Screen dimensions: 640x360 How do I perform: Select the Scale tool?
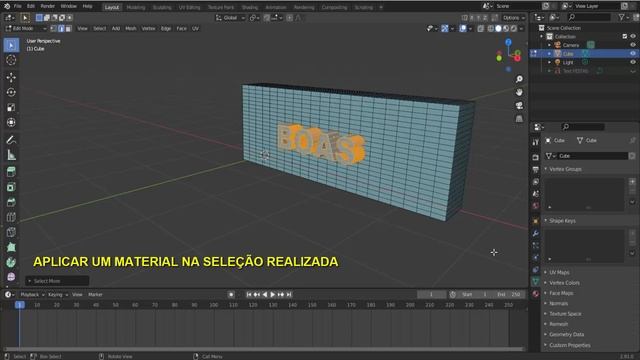(11, 107)
